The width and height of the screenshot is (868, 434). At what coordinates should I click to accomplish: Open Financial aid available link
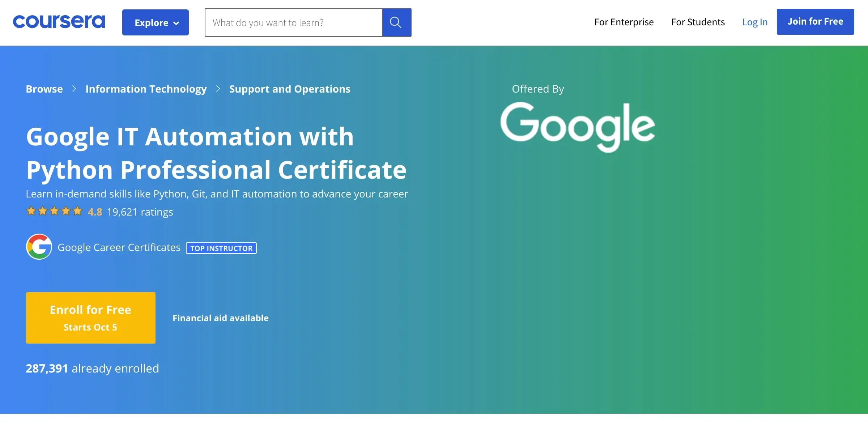coord(221,318)
